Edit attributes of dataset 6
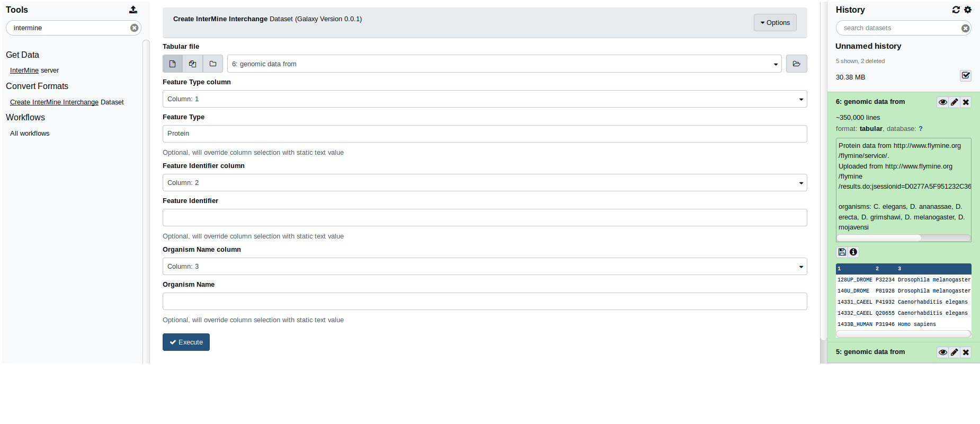 [x=955, y=102]
